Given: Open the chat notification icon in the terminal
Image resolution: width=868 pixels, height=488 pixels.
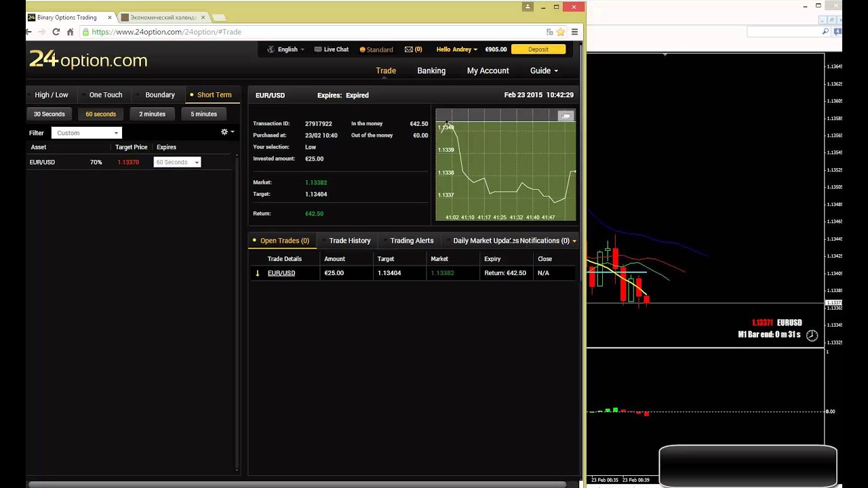Looking at the screenshot, I should pos(838,32).
